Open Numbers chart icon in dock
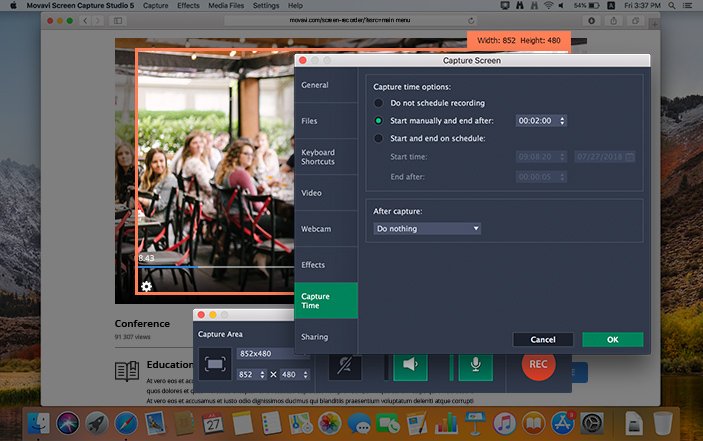Image resolution: width=703 pixels, height=441 pixels. pos(446,423)
